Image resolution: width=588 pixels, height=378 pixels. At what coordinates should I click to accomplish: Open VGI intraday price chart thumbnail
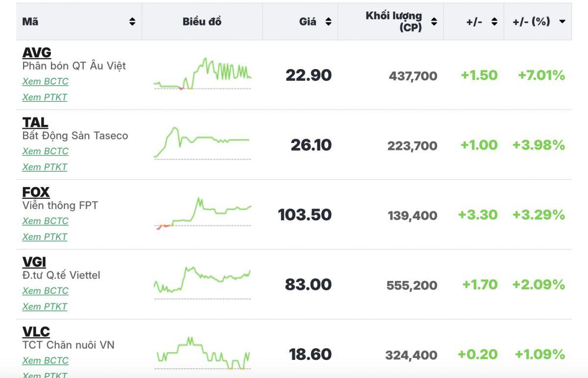point(202,284)
